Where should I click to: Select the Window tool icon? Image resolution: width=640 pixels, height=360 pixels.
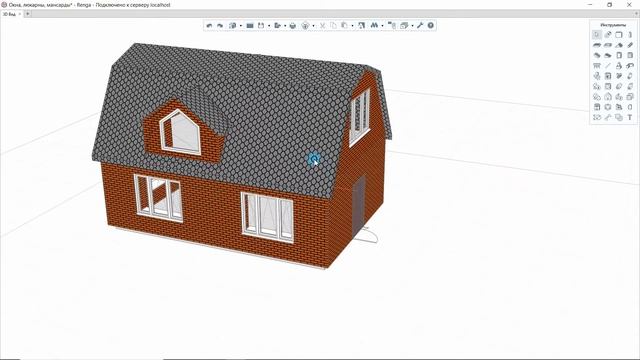(x=630, y=55)
